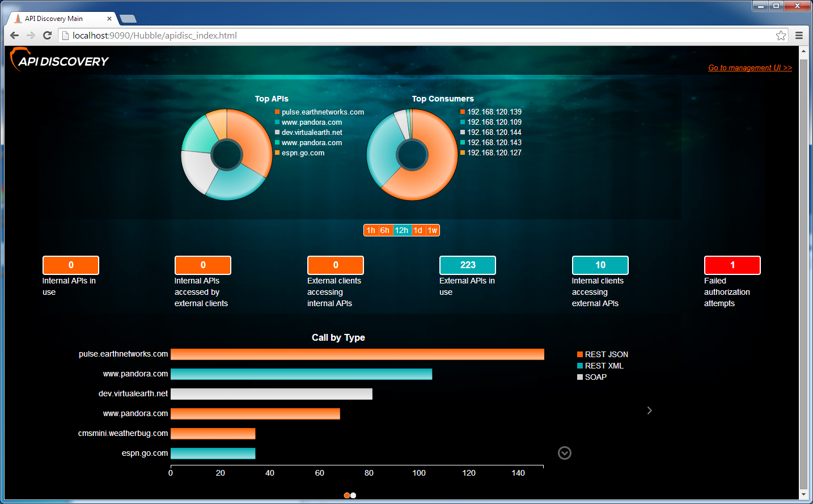
Task: Click teal bottom slice of Top APIs pie
Action: 235,183
